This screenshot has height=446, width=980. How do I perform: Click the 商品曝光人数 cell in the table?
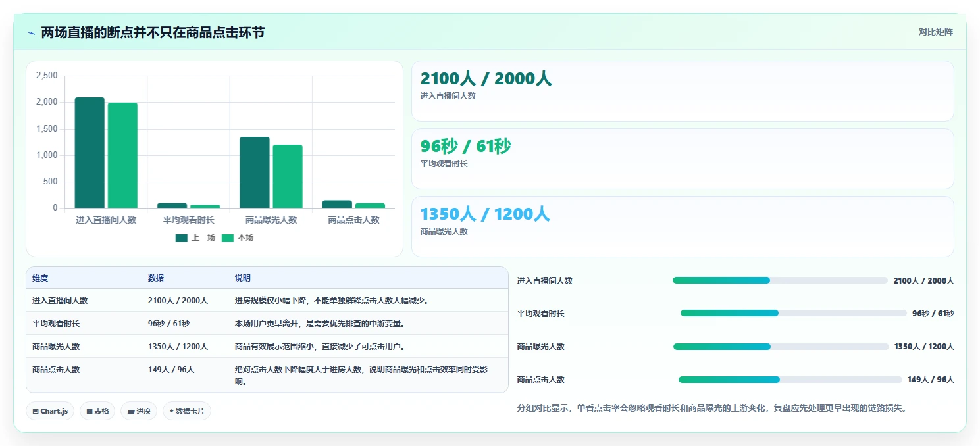[56, 346]
